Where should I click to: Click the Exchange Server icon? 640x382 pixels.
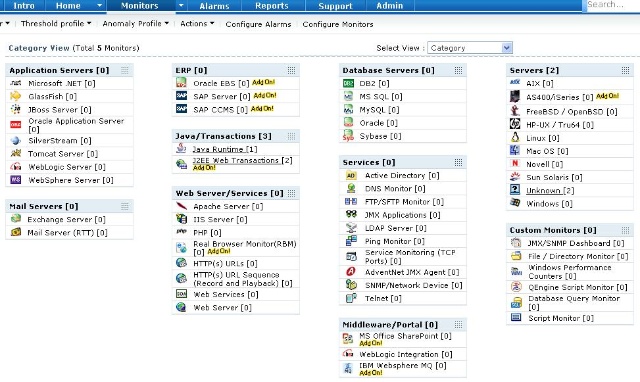click(16, 219)
